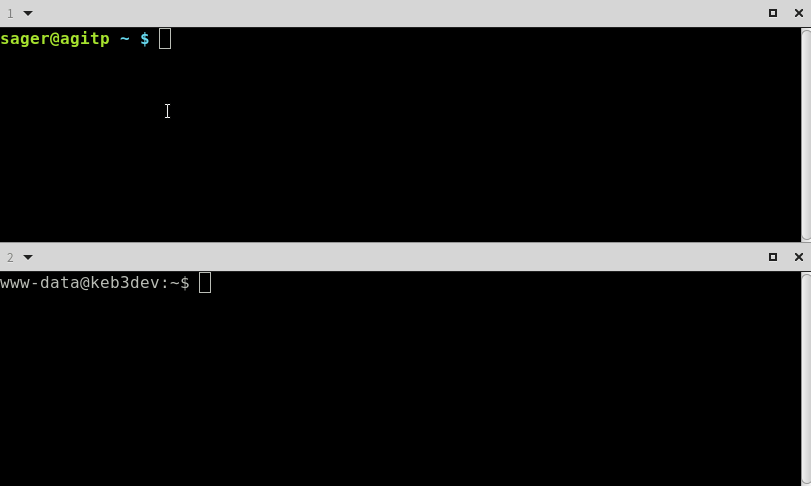This screenshot has width=811, height=486.
Task: Click the cursor block after the sager@agitp prompt
Action: pos(165,39)
